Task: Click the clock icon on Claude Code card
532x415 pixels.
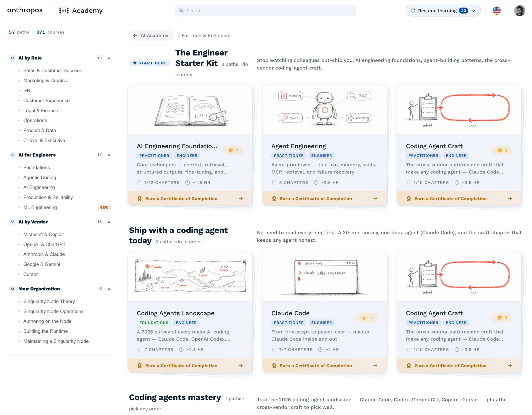Action: (320, 350)
